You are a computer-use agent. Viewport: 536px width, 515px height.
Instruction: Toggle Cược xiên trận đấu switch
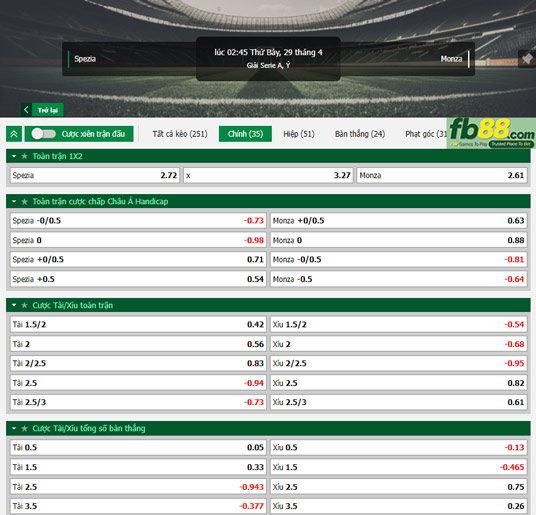point(43,134)
